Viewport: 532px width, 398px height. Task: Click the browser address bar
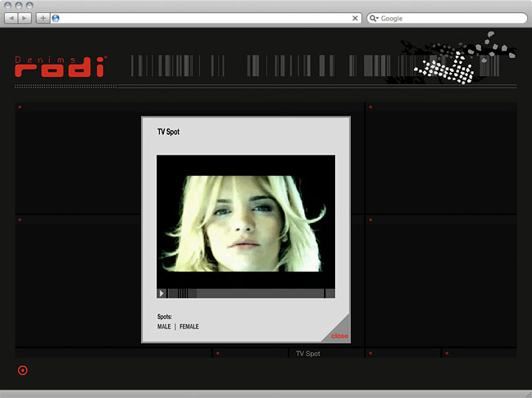tap(205, 18)
